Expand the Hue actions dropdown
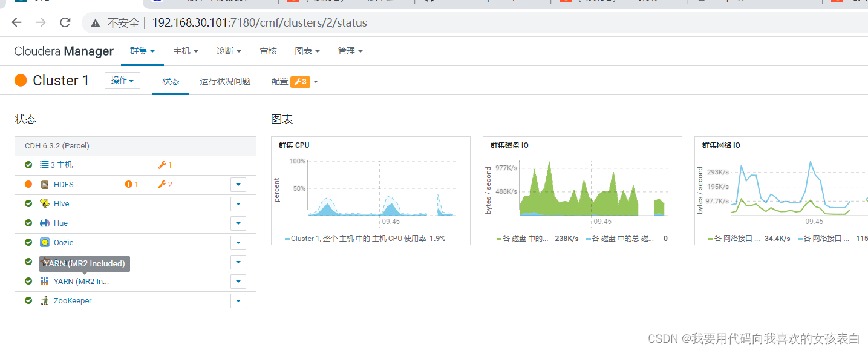868x350 pixels. point(238,223)
